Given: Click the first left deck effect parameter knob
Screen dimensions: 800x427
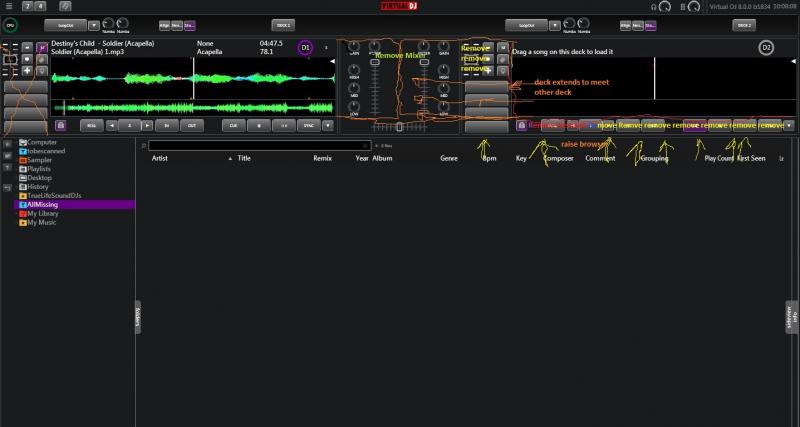Looking at the screenshot, I should (108, 23).
